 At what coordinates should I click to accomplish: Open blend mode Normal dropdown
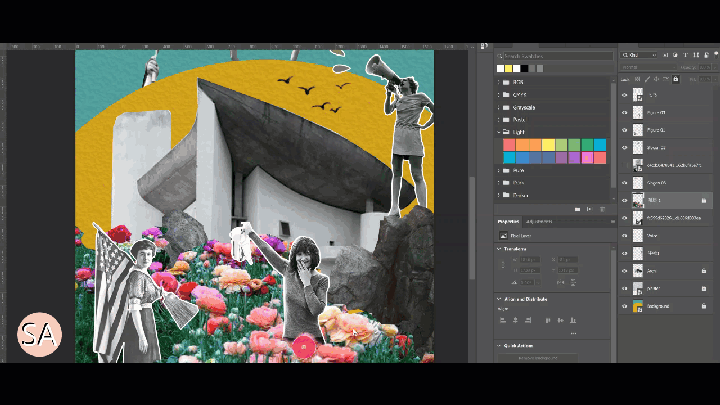649,67
